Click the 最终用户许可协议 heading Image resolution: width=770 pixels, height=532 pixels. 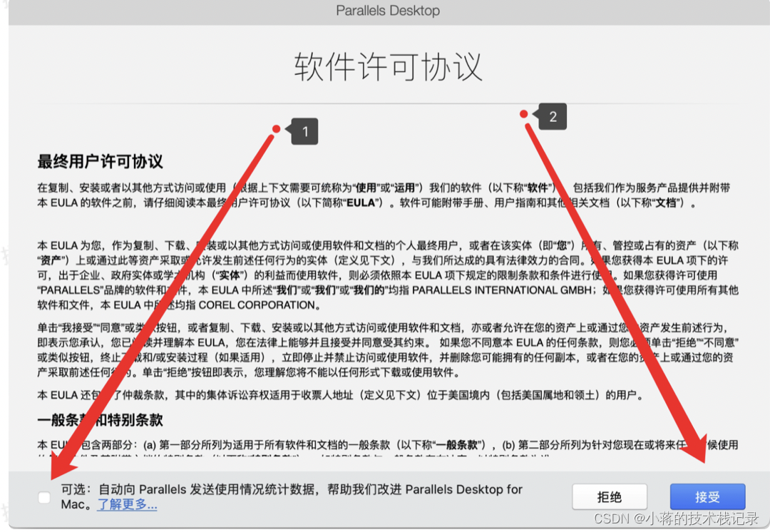click(101, 161)
